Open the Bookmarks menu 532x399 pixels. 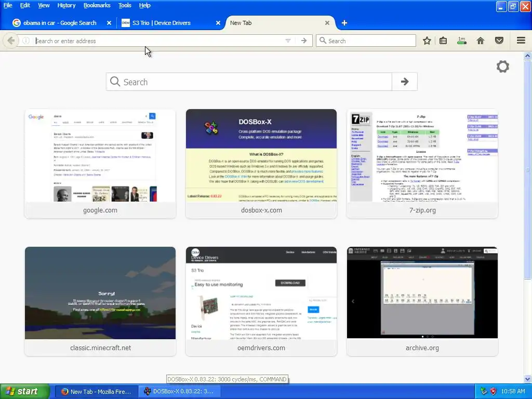click(97, 5)
